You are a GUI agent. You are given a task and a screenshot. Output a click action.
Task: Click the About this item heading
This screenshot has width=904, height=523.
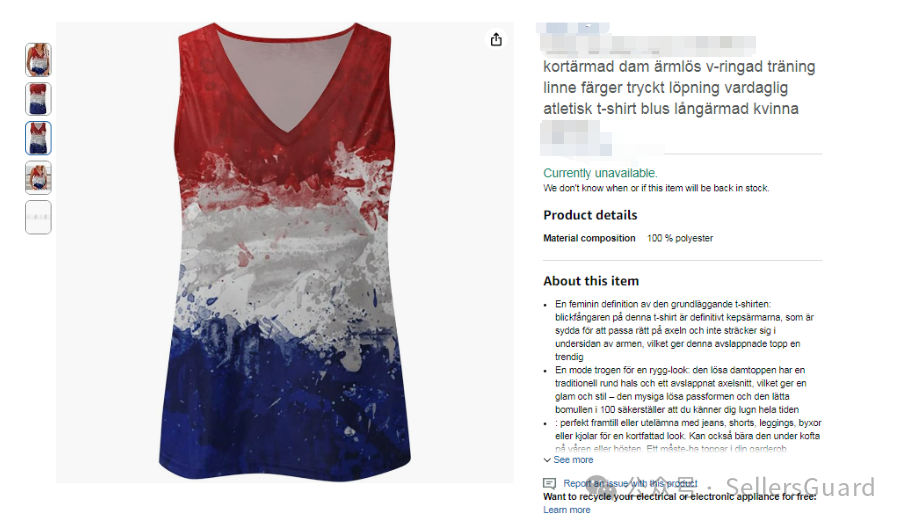(591, 281)
